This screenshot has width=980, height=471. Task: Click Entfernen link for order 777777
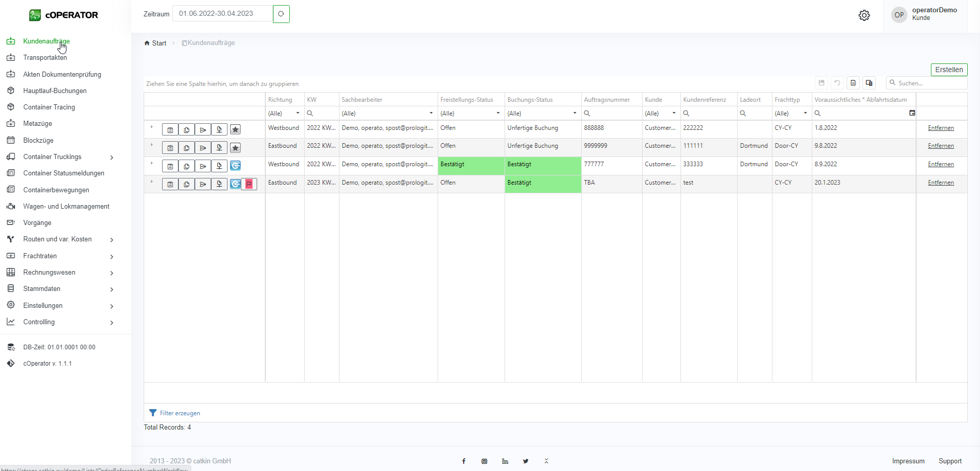pos(941,164)
